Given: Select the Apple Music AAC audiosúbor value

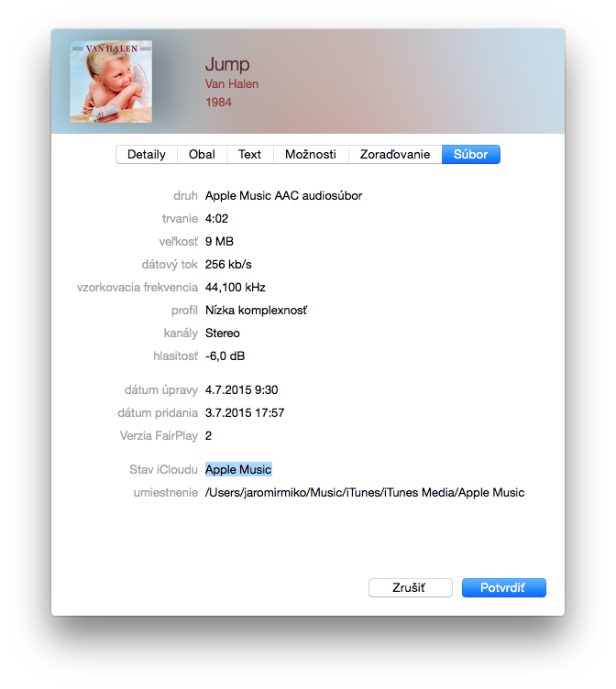Looking at the screenshot, I should (x=283, y=195).
